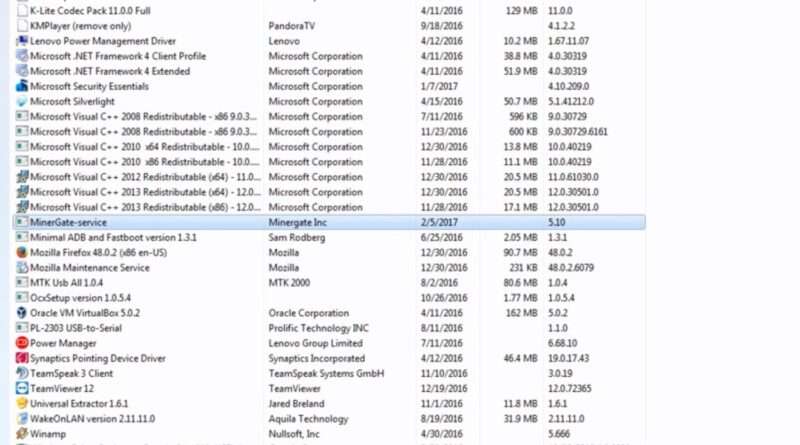Select Universal Extractor 1.6.1 name
The image size is (800, 445).
[x=79, y=403]
